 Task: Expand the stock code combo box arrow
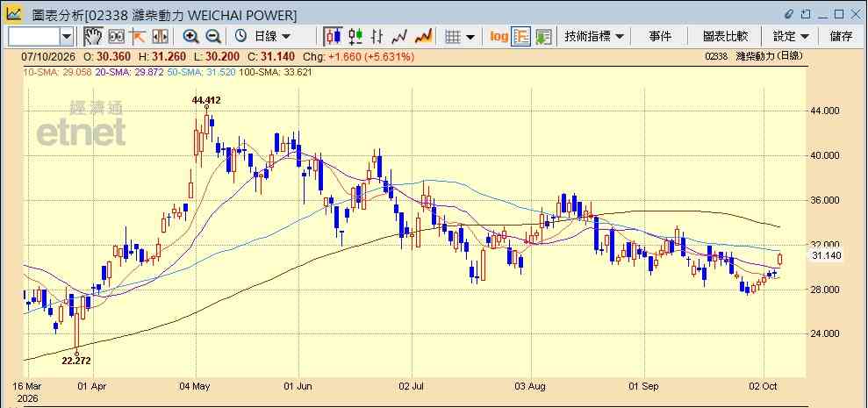[x=67, y=37]
